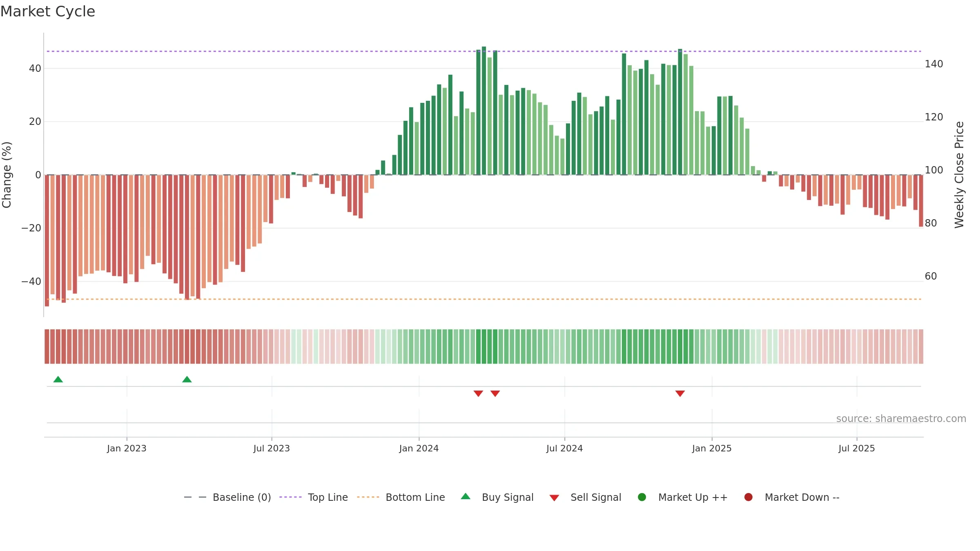Click the Jul 2023 axis label

(272, 449)
